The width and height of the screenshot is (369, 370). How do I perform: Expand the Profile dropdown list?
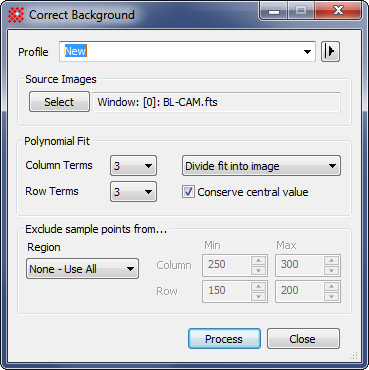pos(307,52)
